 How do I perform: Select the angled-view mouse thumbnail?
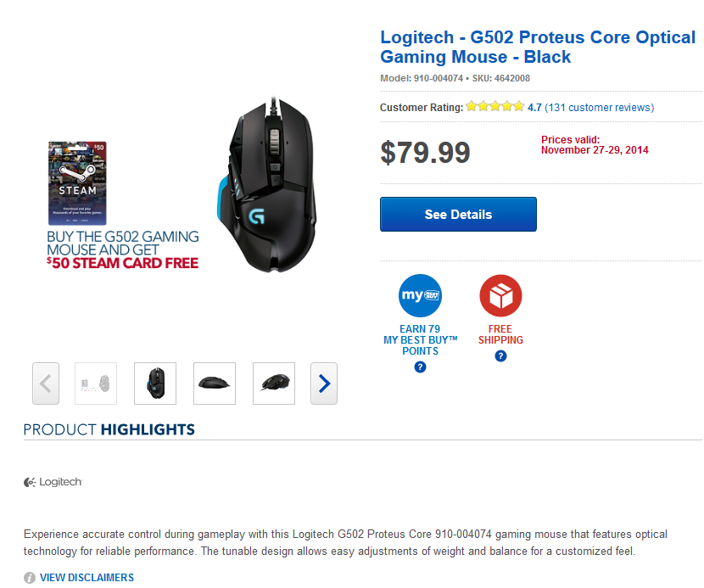274,384
